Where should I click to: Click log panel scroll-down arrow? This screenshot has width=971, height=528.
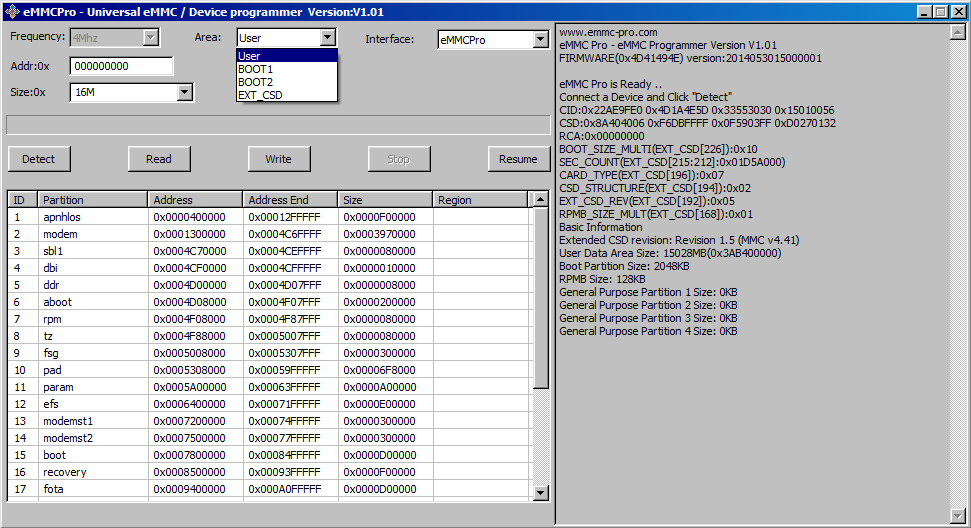957,515
